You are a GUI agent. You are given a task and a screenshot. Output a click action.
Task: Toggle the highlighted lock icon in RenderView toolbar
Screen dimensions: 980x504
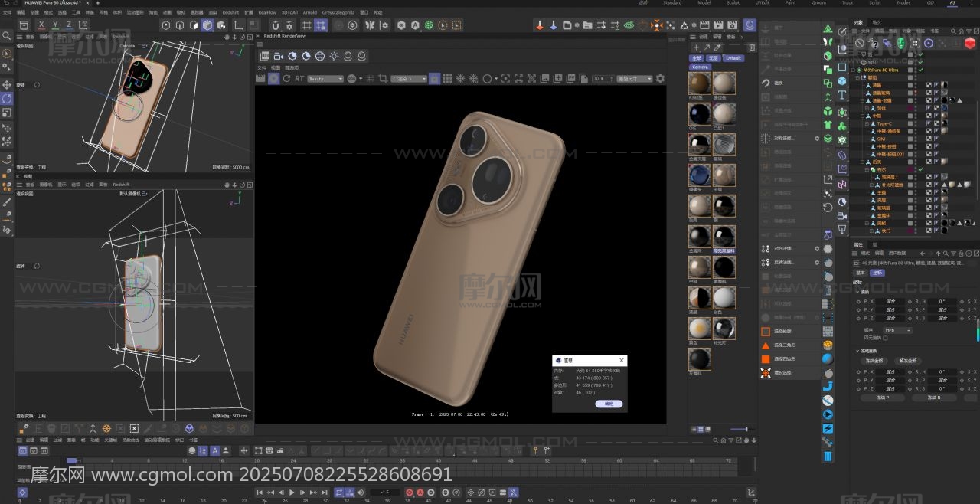tap(434, 79)
